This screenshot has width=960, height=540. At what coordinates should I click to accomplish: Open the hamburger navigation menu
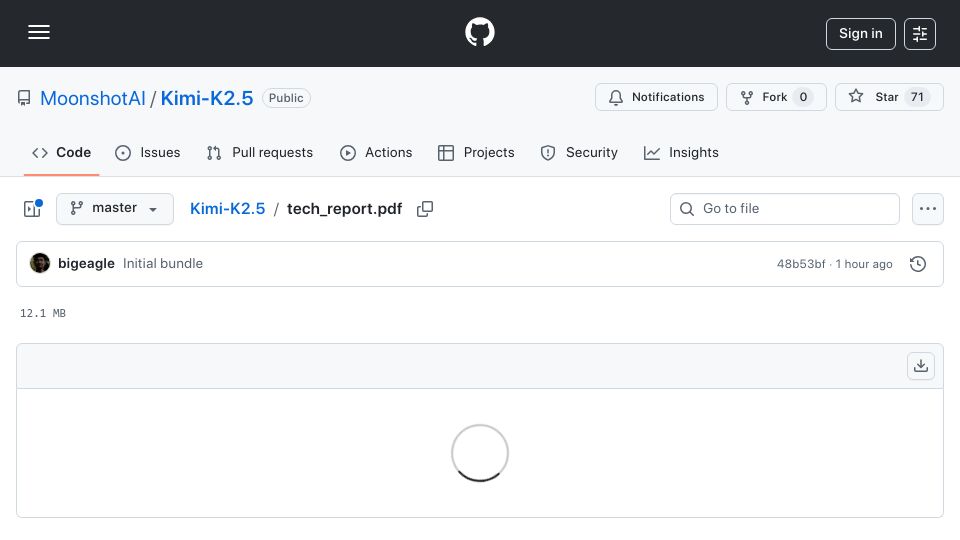[x=39, y=32]
